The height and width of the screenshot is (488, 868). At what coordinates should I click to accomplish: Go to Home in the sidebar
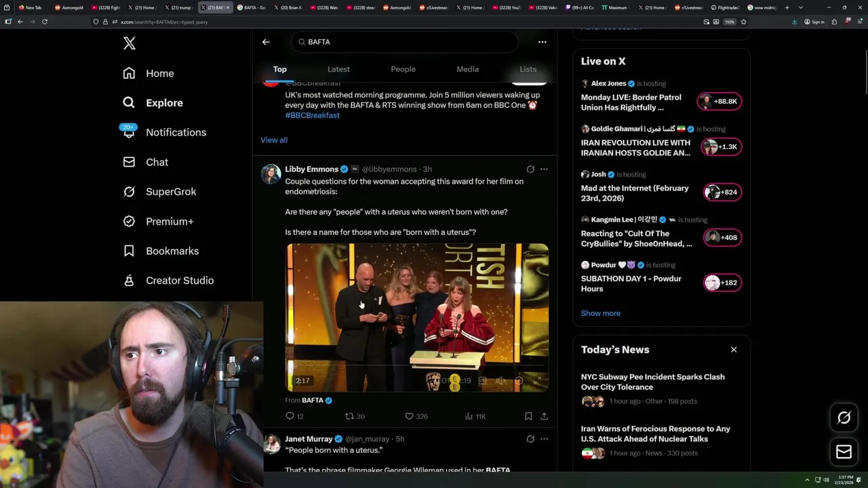tap(149, 73)
